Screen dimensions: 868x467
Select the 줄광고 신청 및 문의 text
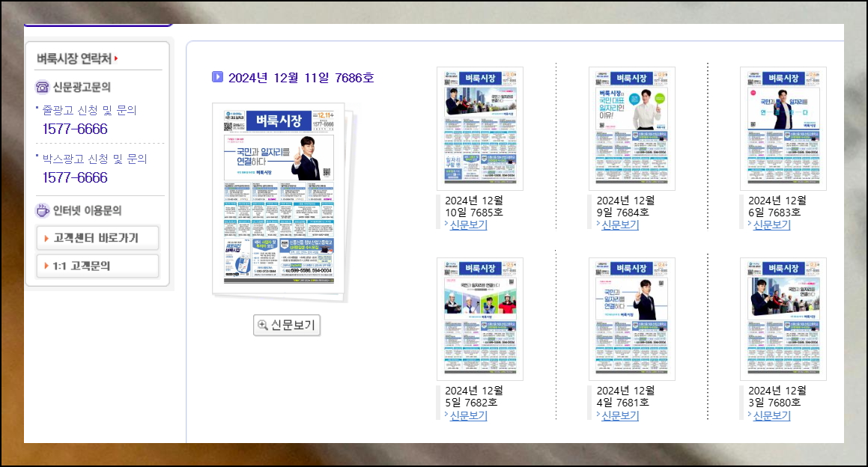89,110
